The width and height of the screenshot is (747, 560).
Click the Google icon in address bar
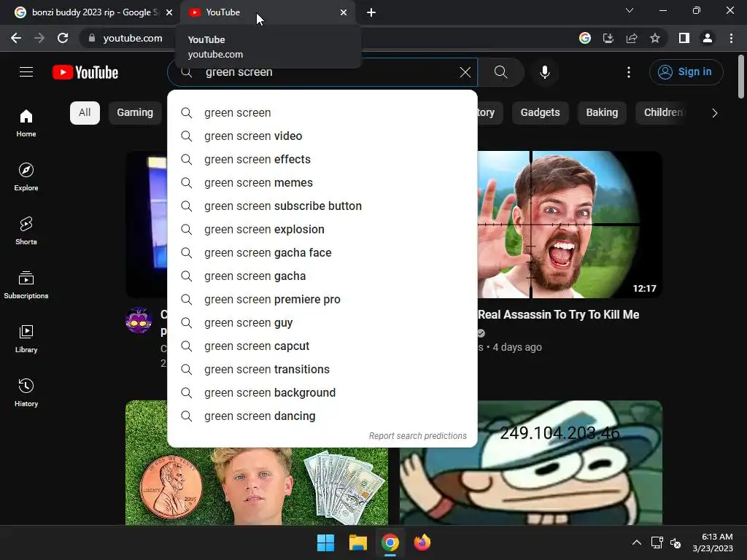point(585,38)
